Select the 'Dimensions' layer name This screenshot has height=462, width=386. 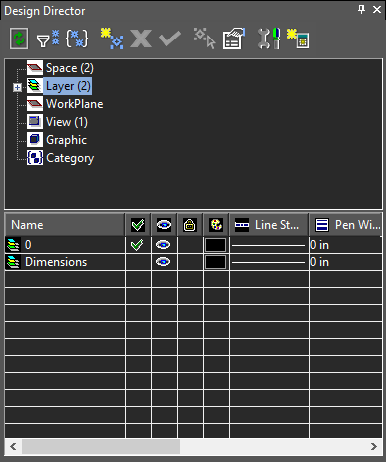click(x=56, y=262)
